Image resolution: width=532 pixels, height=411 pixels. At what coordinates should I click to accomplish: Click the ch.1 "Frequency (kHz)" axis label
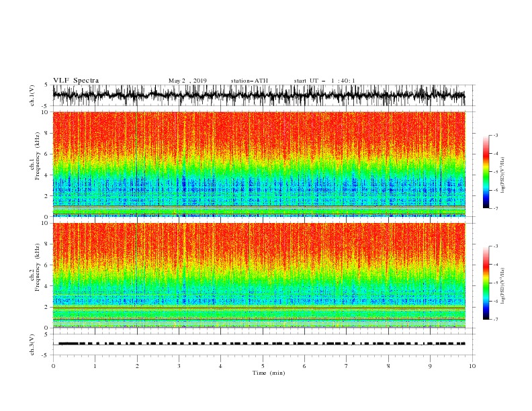[38, 156]
